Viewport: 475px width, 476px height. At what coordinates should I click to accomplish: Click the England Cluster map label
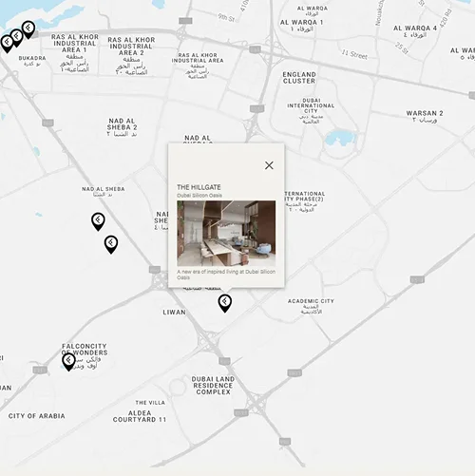click(x=299, y=78)
